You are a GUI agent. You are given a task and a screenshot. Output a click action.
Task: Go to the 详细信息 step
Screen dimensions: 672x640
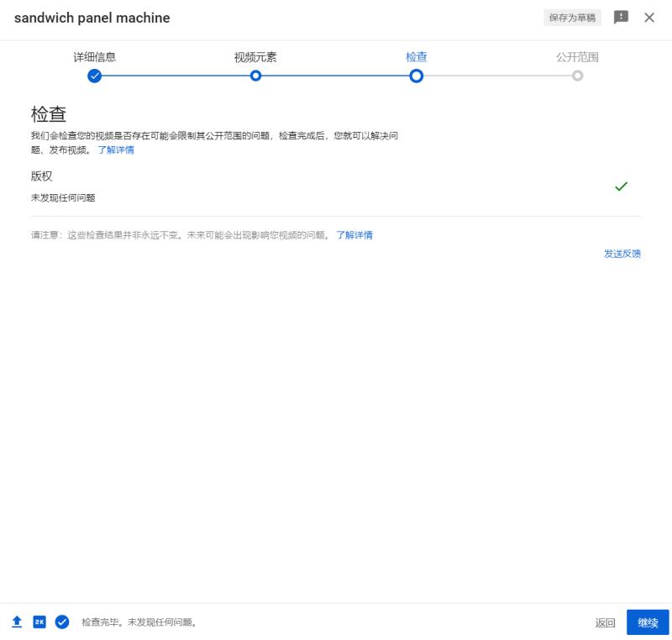click(94, 57)
